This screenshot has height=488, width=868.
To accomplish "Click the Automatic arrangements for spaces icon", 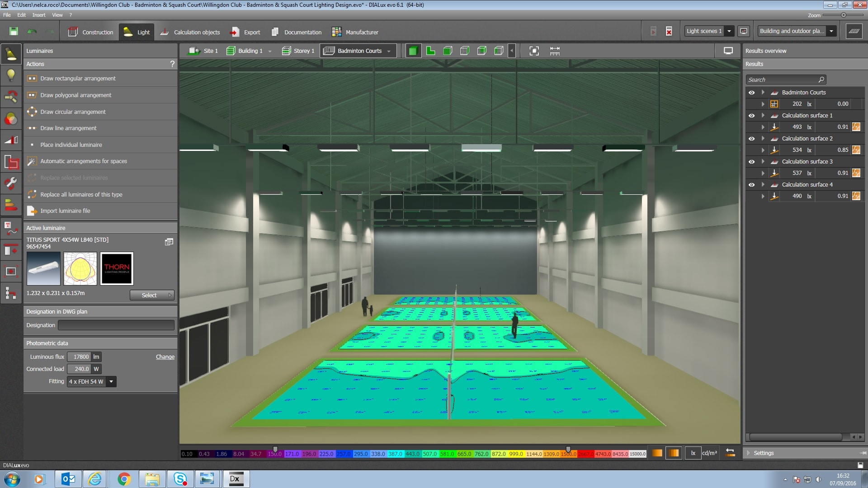I will point(32,161).
